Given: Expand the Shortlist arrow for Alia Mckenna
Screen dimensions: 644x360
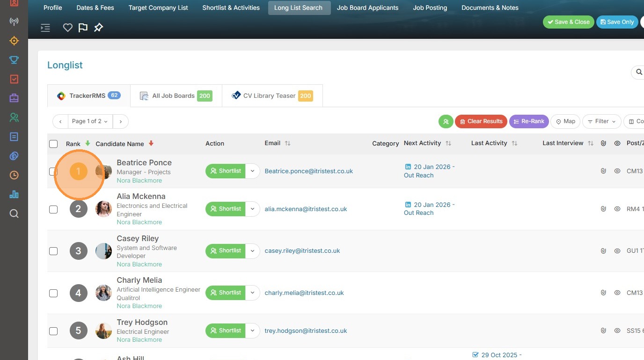Looking at the screenshot, I should point(253,209).
